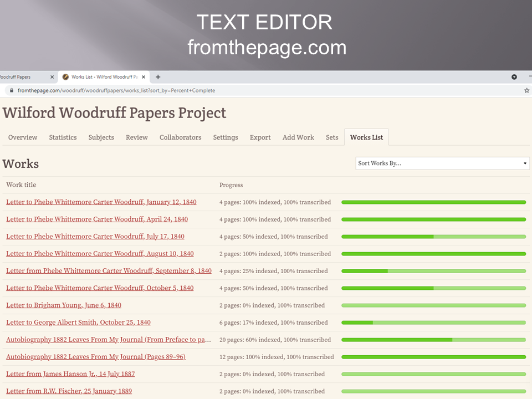Viewport: 532px width, 399px height.
Task: Open the Statistics tab
Action: pos(63,137)
